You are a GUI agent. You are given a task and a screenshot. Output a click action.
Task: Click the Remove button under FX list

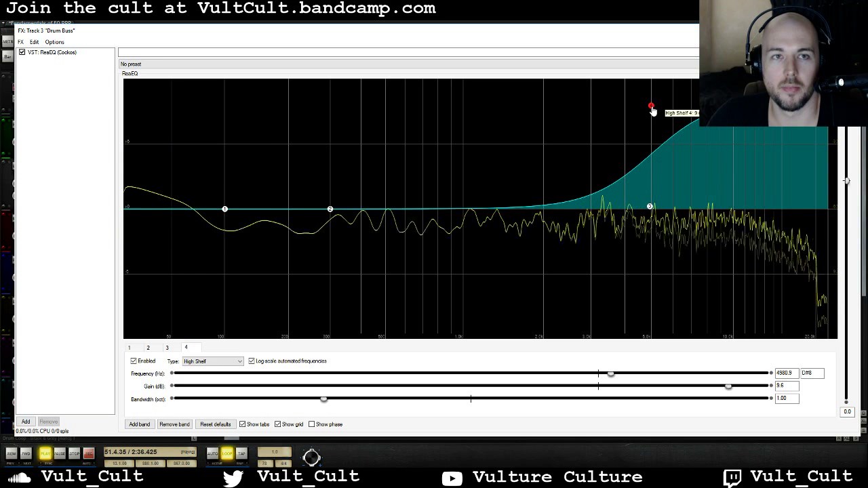pos(48,422)
